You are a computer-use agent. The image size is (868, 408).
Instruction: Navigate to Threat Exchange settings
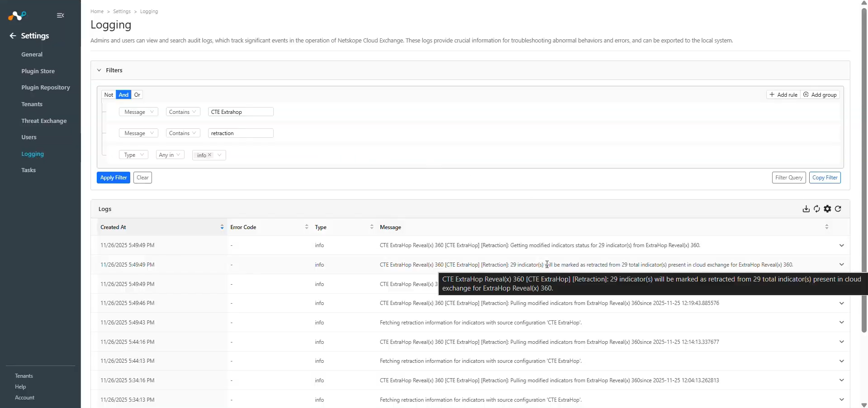pyautogui.click(x=44, y=121)
